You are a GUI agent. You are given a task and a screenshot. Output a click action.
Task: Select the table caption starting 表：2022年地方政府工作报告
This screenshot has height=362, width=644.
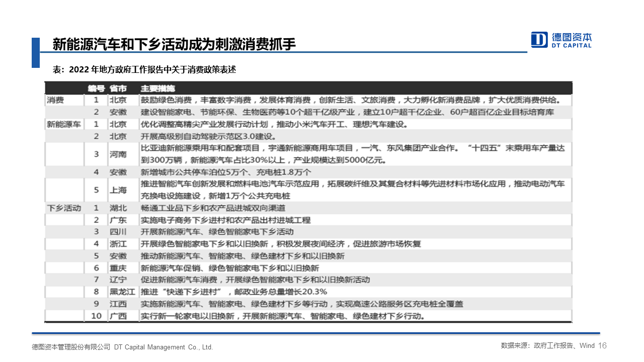[x=144, y=70]
